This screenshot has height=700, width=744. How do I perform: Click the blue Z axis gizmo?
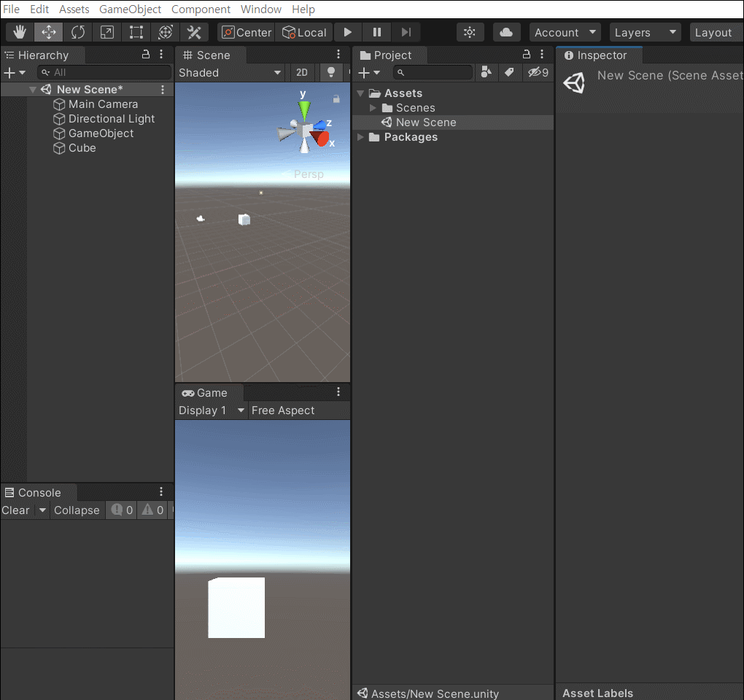click(319, 125)
